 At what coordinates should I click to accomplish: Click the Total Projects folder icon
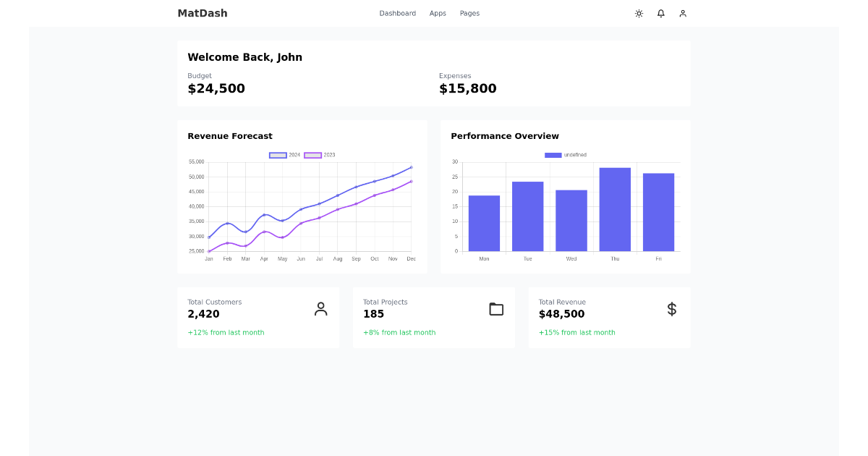click(496, 308)
